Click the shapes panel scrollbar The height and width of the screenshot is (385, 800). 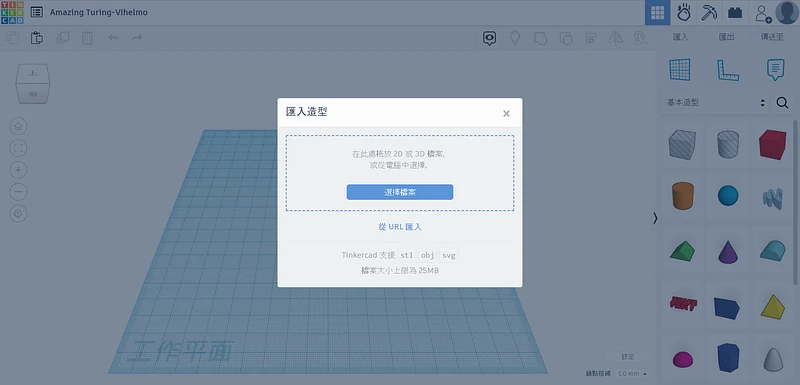pos(796,202)
